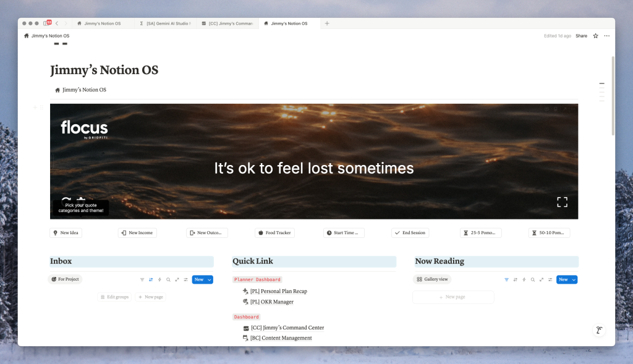
Task: Open [PL] OKR Manager link
Action: (268, 302)
